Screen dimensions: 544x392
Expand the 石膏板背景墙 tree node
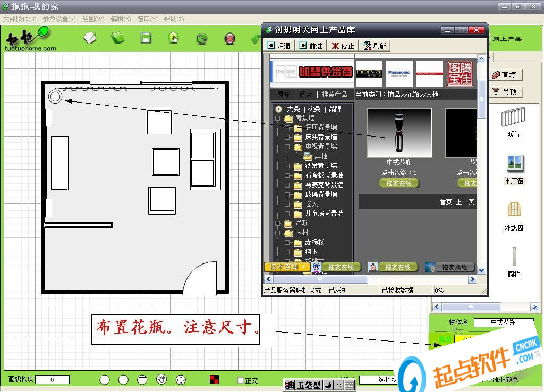[287, 175]
